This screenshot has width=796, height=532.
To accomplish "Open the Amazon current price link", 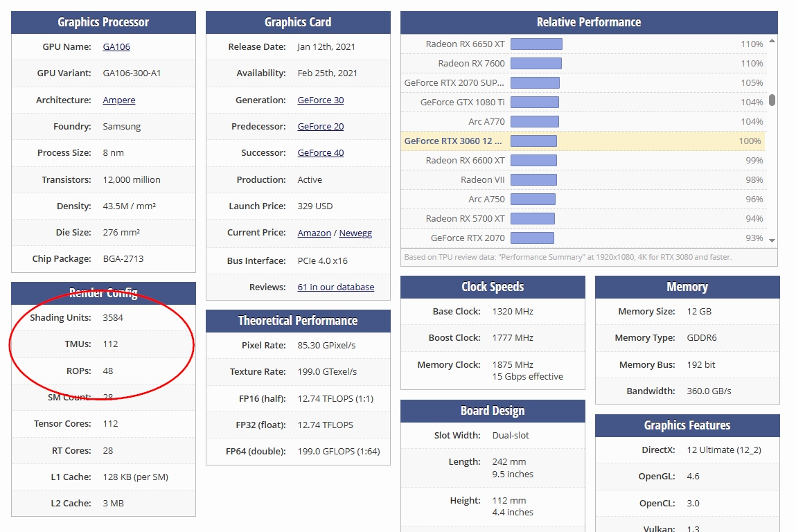I will pyautogui.click(x=315, y=233).
